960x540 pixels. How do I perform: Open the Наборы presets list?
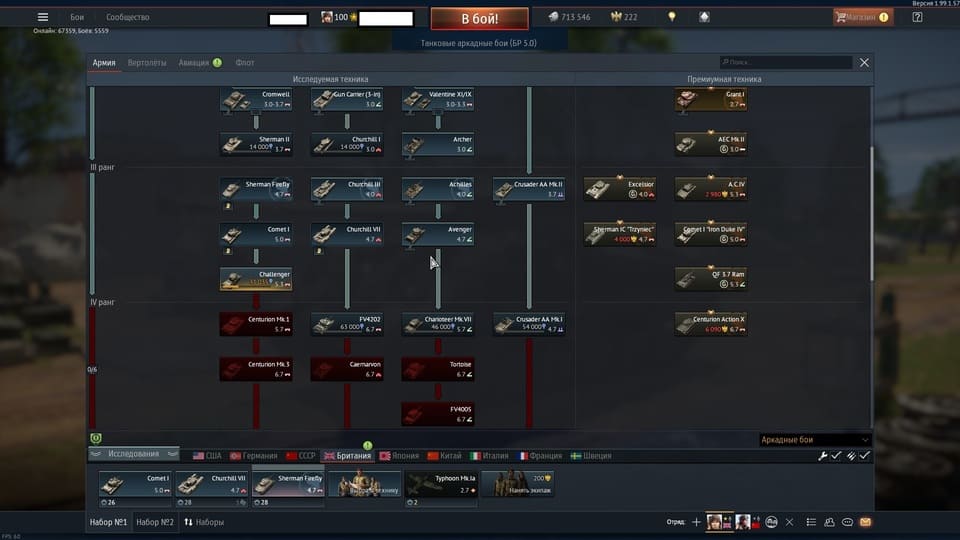(203, 522)
